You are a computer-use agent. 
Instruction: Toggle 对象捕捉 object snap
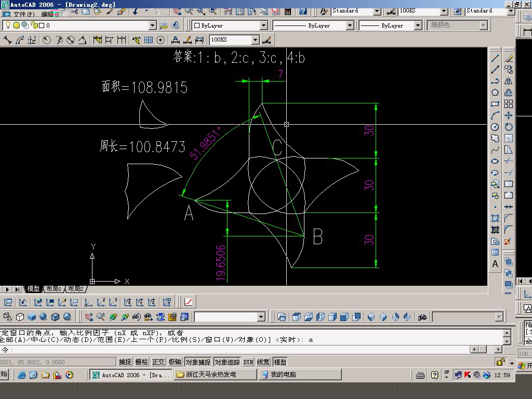(198, 362)
